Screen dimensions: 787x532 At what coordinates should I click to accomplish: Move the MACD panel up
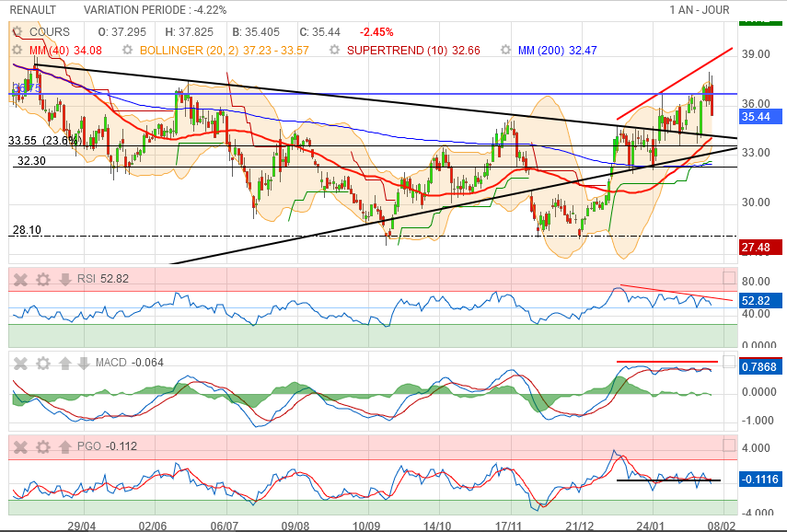click(64, 363)
